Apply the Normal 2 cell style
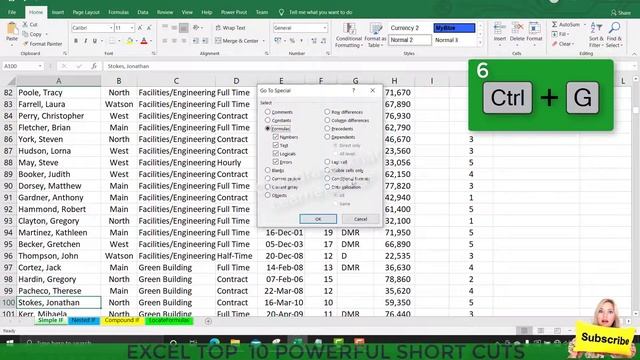 click(410, 40)
